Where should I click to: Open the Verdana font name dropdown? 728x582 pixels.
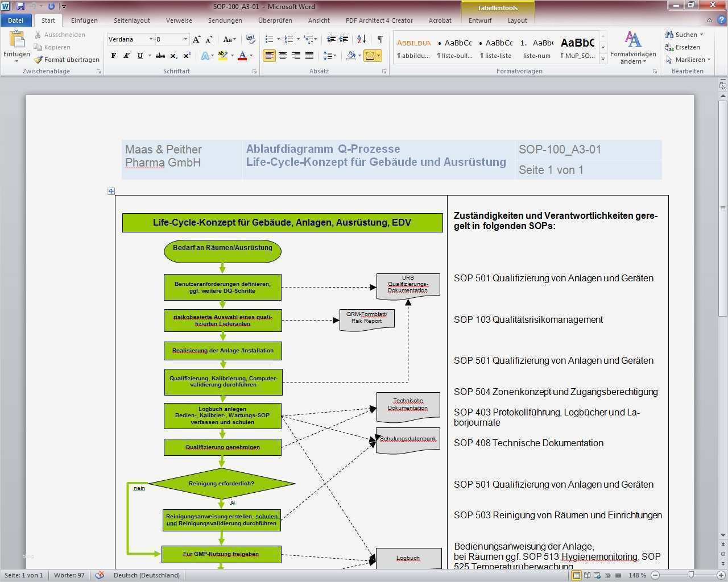pyautogui.click(x=151, y=39)
